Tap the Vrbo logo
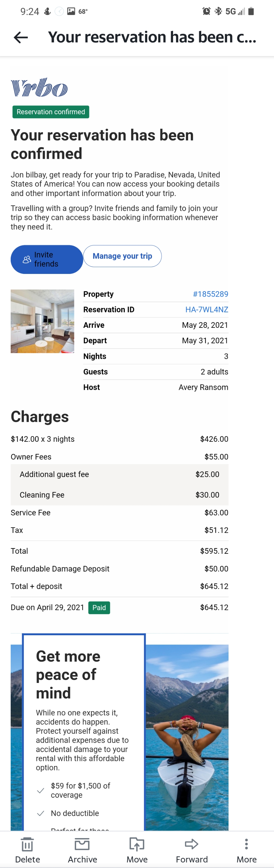The image size is (274, 868). tap(39, 87)
